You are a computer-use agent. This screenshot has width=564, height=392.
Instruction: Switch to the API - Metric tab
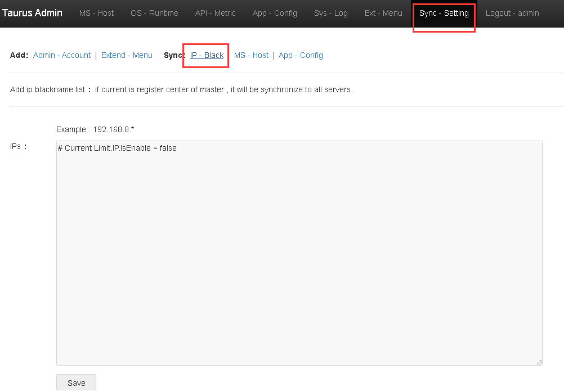point(215,13)
